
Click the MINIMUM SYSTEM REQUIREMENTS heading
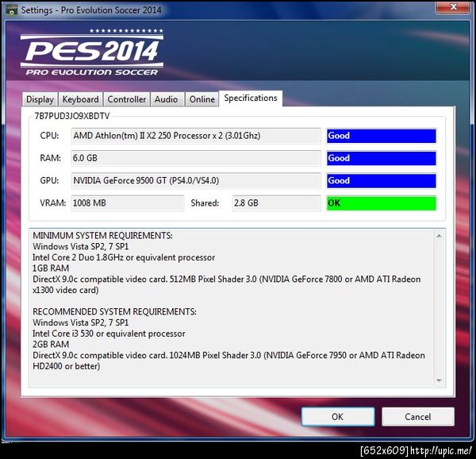tap(102, 236)
